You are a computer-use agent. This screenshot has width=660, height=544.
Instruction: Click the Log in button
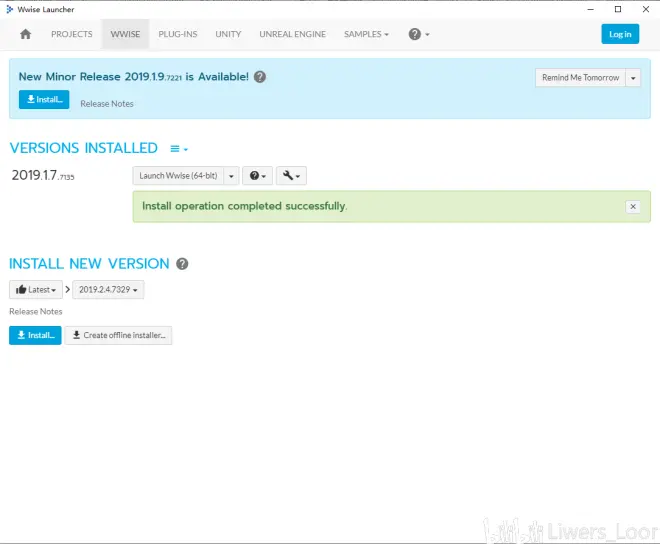tap(620, 34)
